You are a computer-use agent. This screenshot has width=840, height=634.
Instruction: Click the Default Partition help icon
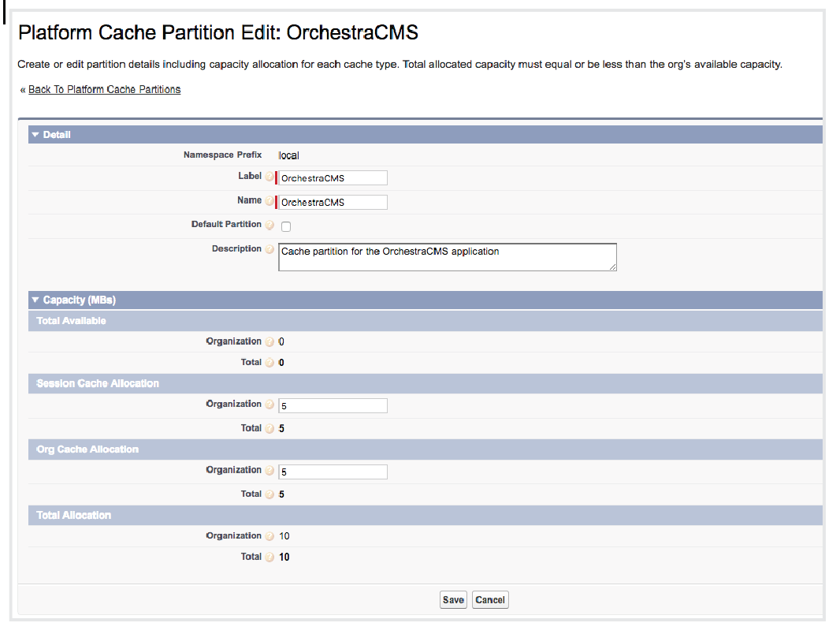269,226
